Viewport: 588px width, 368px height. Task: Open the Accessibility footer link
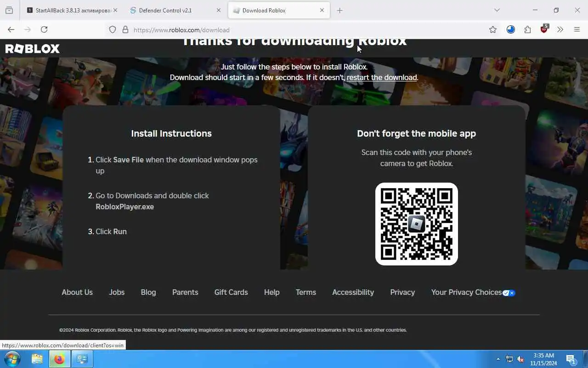[353, 292]
